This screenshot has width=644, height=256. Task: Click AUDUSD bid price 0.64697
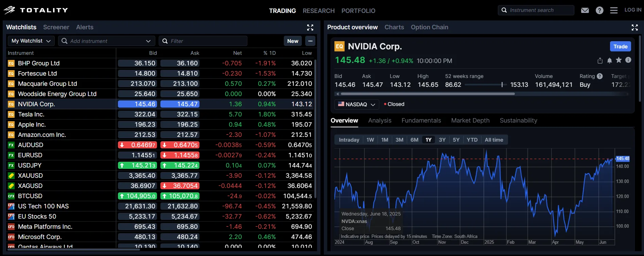pyautogui.click(x=137, y=145)
